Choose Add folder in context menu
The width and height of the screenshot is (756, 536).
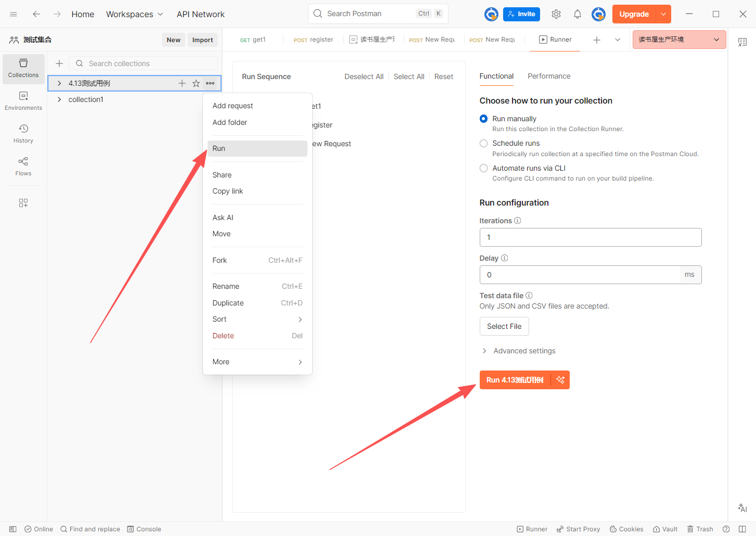(x=257, y=122)
